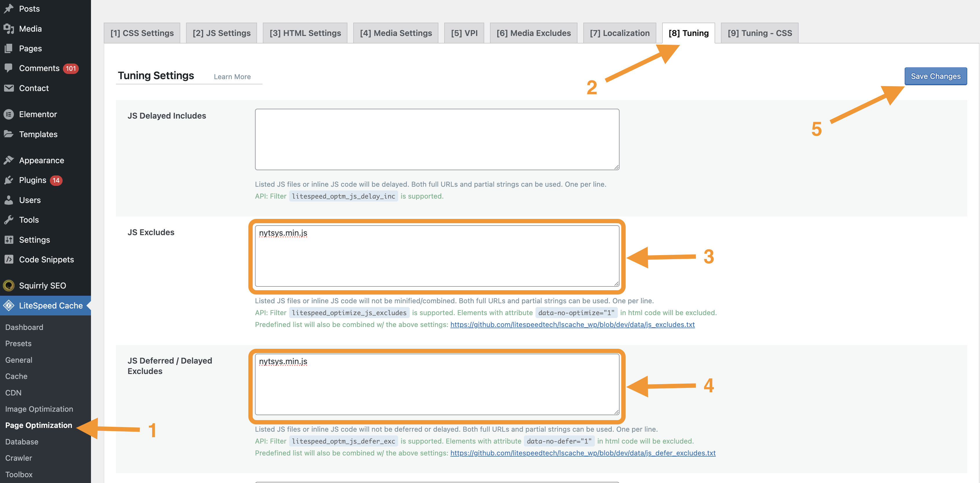Click the Media library icon

point(9,28)
